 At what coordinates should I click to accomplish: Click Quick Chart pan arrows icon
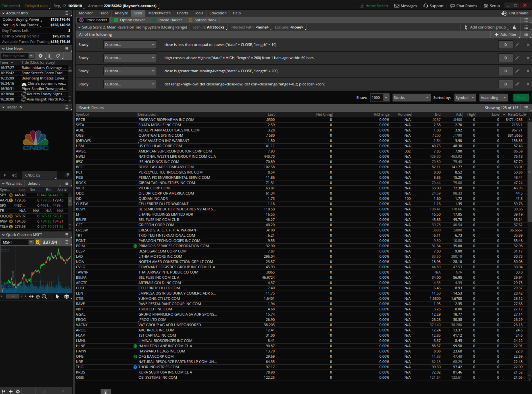(x=31, y=296)
